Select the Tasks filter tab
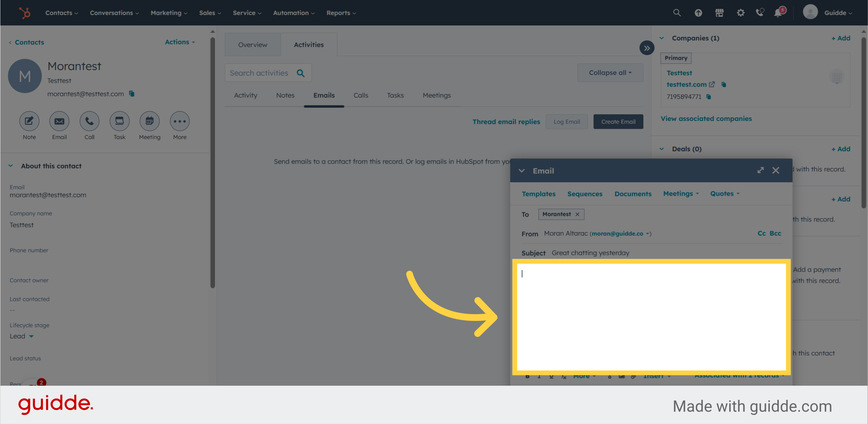 (x=395, y=95)
